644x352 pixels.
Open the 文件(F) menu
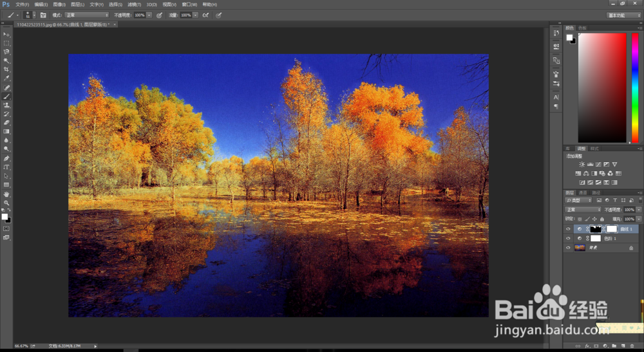[22, 5]
